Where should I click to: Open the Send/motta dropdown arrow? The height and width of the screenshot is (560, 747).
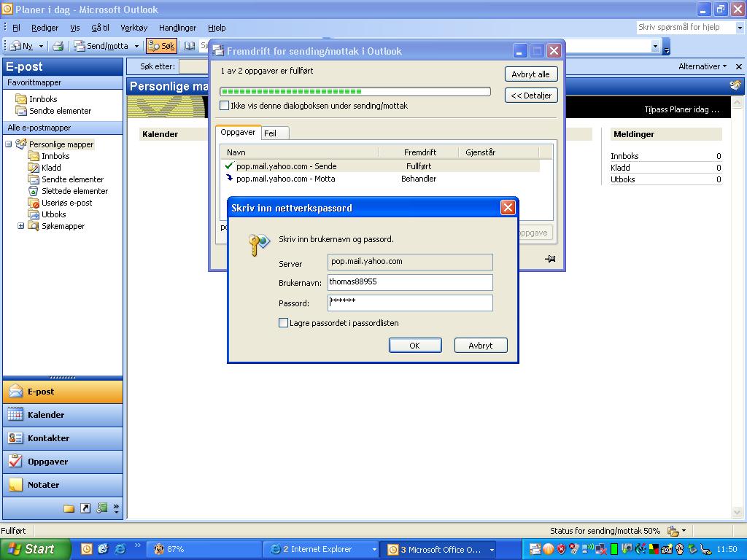point(136,46)
